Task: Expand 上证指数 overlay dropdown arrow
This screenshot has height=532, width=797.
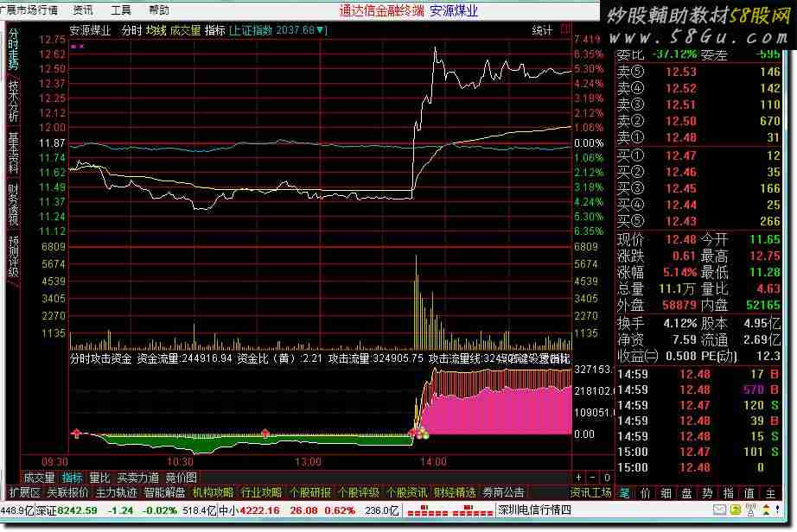Action: point(320,30)
